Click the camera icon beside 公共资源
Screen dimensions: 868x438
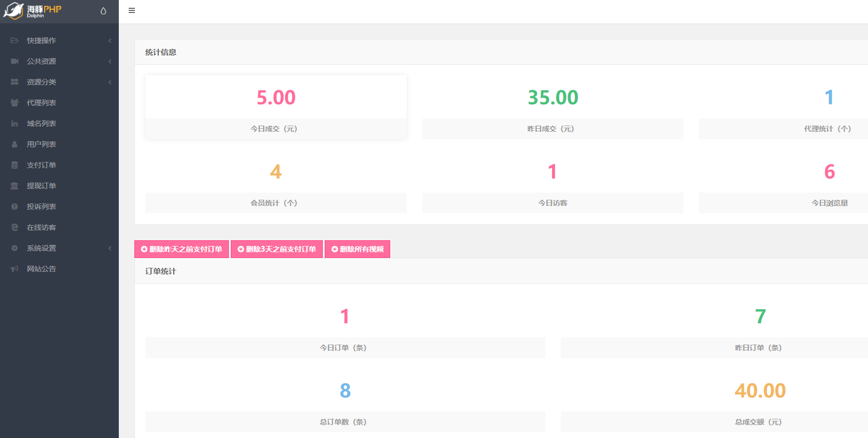[15, 61]
